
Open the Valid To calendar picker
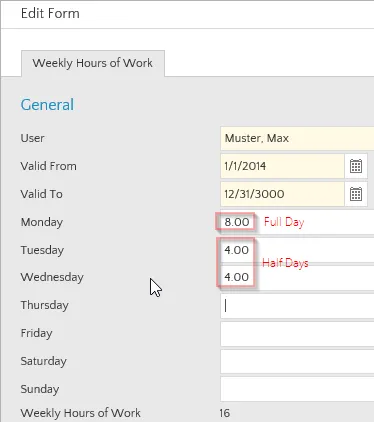(x=356, y=194)
